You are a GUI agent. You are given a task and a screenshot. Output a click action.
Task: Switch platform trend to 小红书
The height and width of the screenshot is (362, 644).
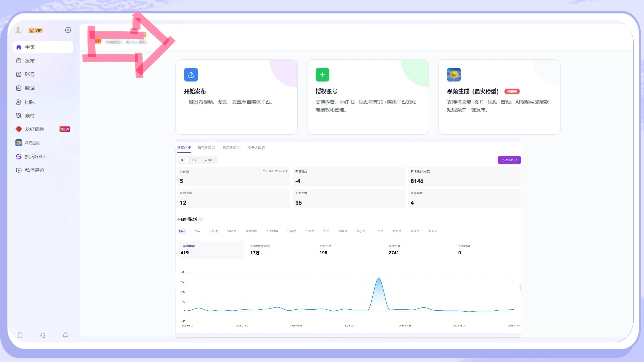point(214,231)
